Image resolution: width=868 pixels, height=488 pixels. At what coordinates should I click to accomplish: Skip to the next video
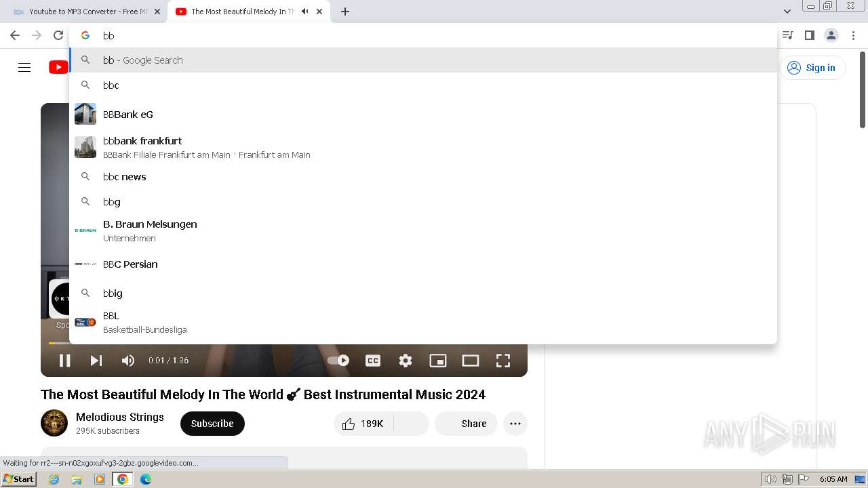click(96, 361)
